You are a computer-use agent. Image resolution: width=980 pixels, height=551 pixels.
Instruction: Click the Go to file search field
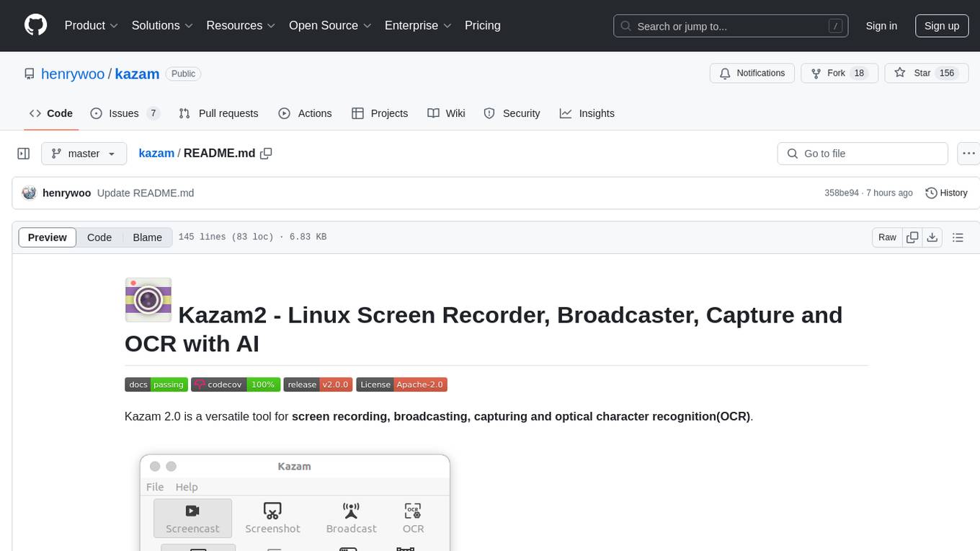click(863, 154)
